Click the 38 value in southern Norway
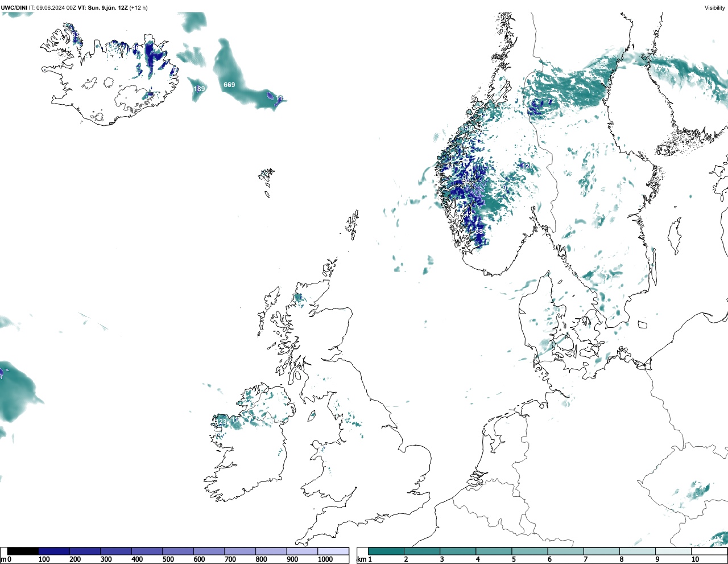 tap(479, 232)
